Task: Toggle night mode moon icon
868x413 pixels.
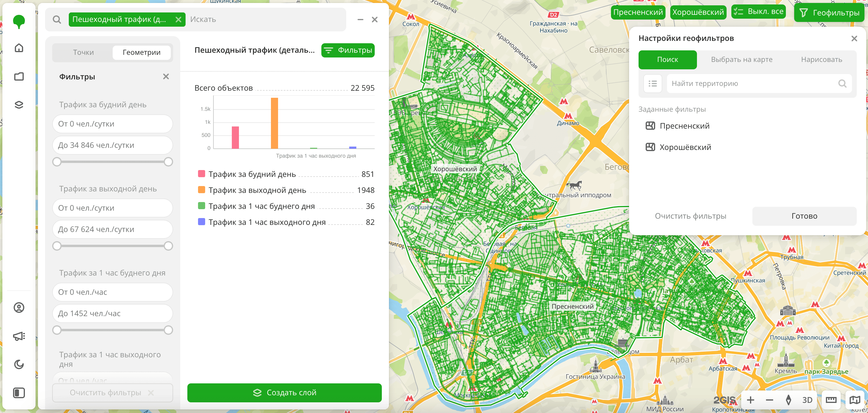Action: pos(19,364)
